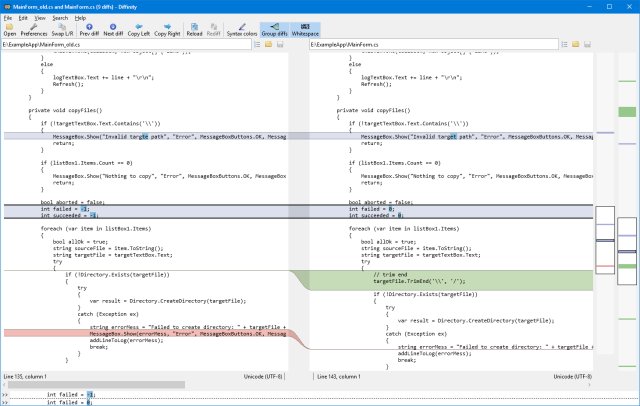Jump to previous difference with Prev diff
This screenshot has width=640, height=406.
89,30
